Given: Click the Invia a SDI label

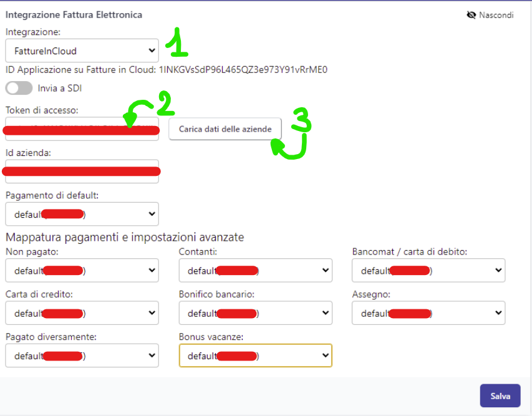Looking at the screenshot, I should tap(60, 88).
